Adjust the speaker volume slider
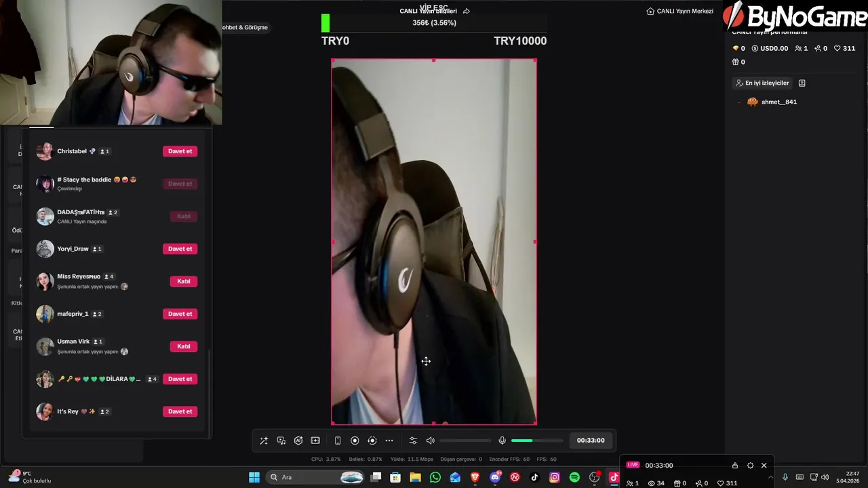868x488 pixels. (465, 441)
